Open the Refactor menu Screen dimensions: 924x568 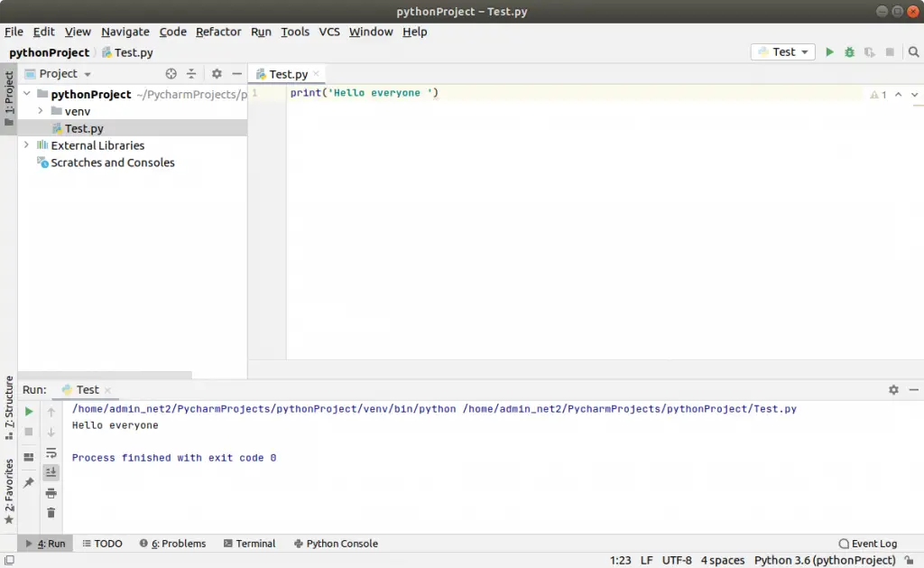218,32
